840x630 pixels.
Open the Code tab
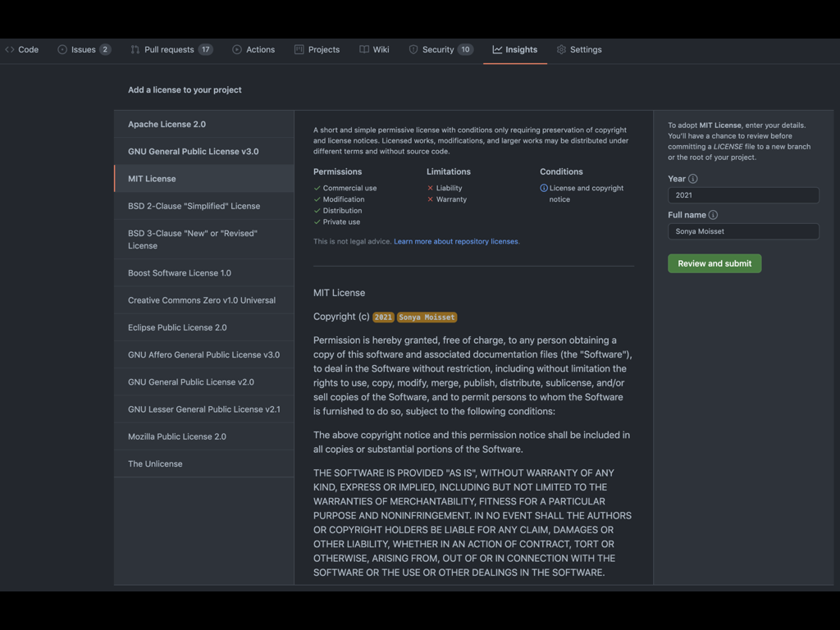coord(22,49)
